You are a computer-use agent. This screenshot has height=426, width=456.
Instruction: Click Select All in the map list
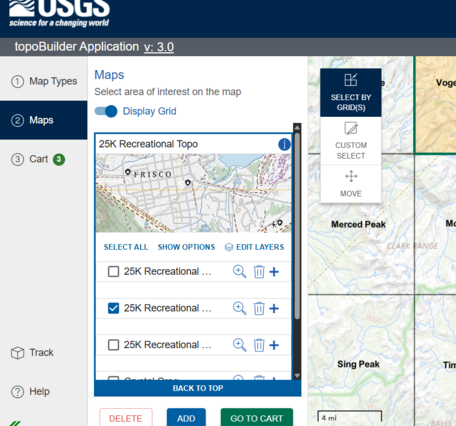[x=126, y=247]
